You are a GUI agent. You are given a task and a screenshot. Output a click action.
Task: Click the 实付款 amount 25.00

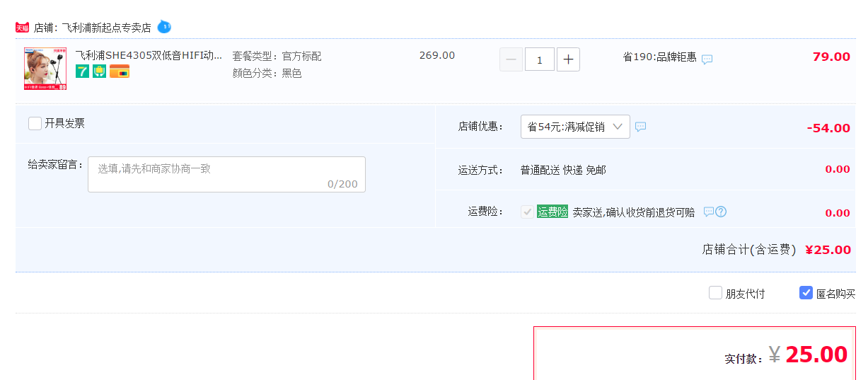(816, 355)
